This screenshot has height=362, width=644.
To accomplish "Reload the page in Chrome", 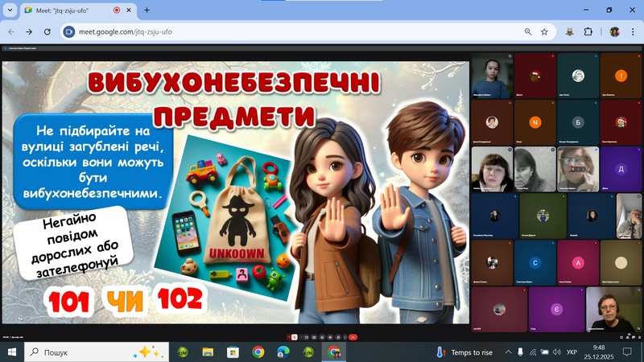I will [x=47, y=31].
